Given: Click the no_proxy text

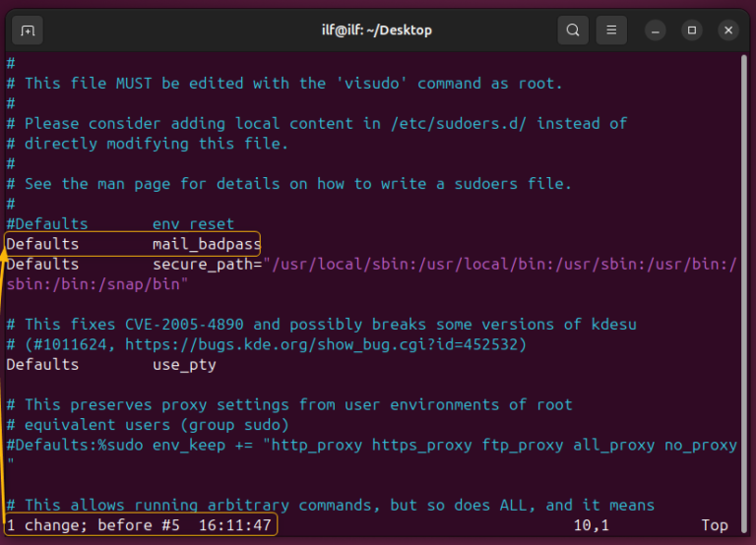Looking at the screenshot, I should [701, 445].
